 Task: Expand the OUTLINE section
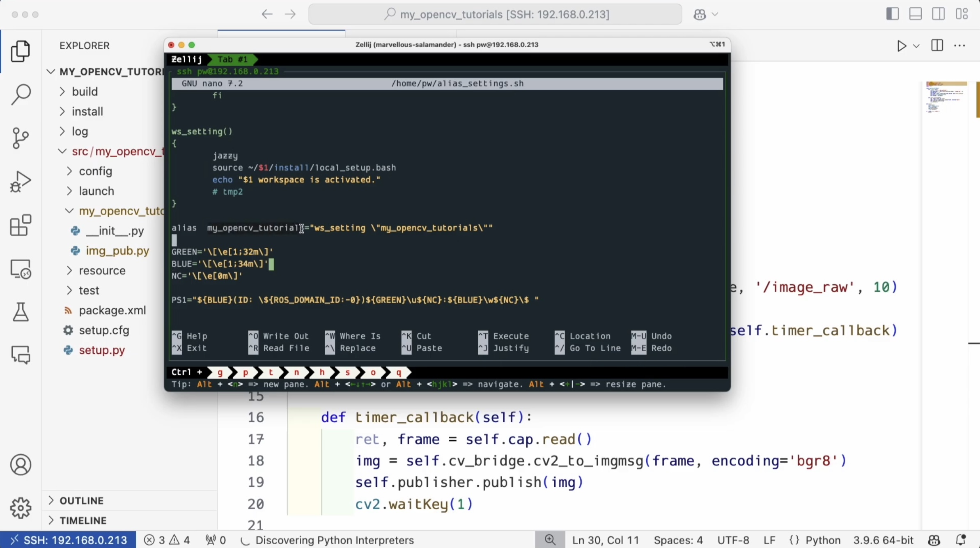pos(81,500)
